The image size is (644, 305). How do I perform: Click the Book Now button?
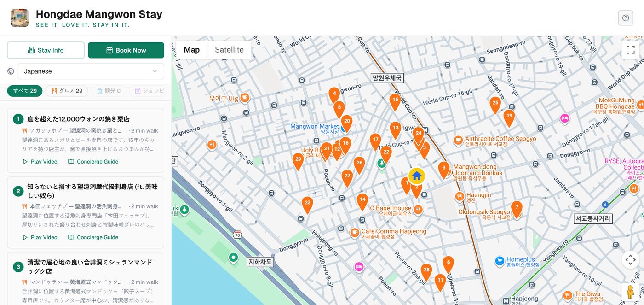point(126,50)
